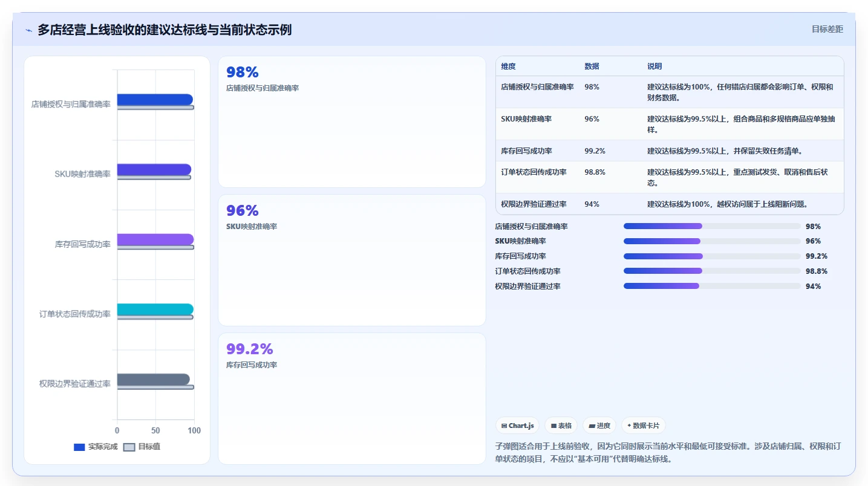The width and height of the screenshot is (868, 486).
Task: Click the 维度 table column header
Action: [x=509, y=66]
